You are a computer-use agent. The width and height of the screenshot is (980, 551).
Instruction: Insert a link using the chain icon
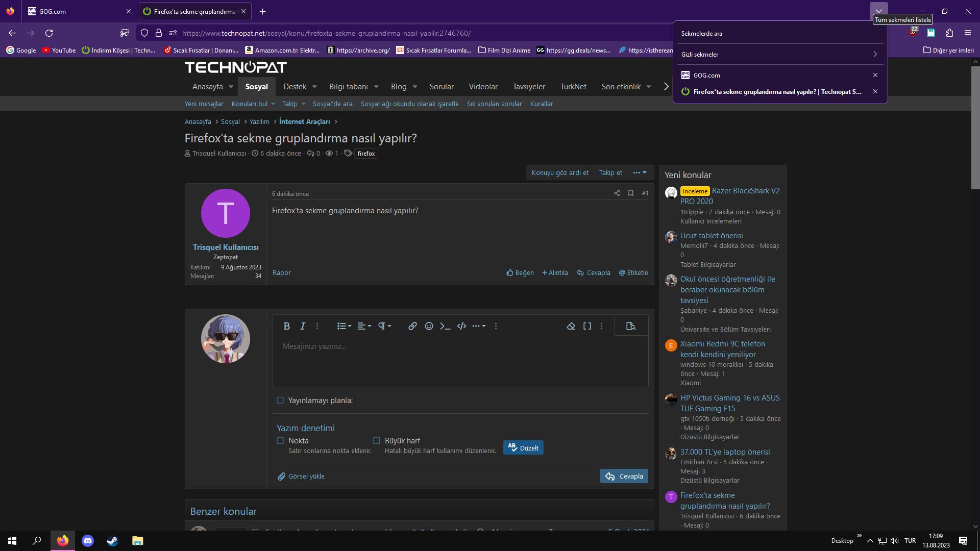[x=412, y=326]
